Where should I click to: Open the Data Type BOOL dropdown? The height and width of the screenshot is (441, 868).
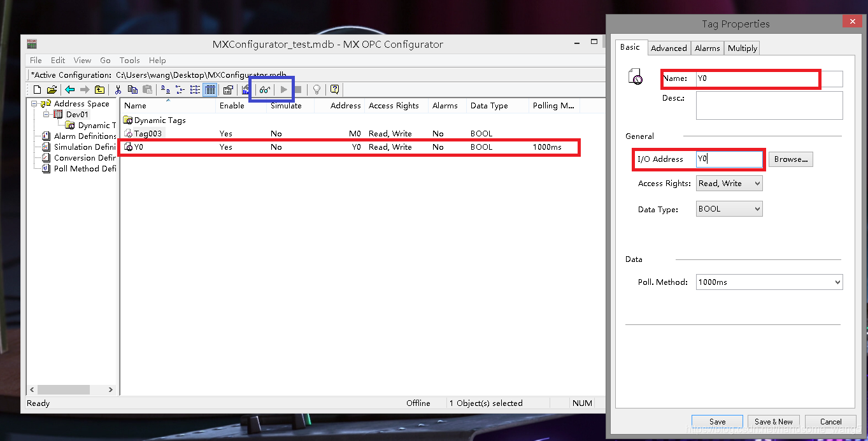click(729, 209)
